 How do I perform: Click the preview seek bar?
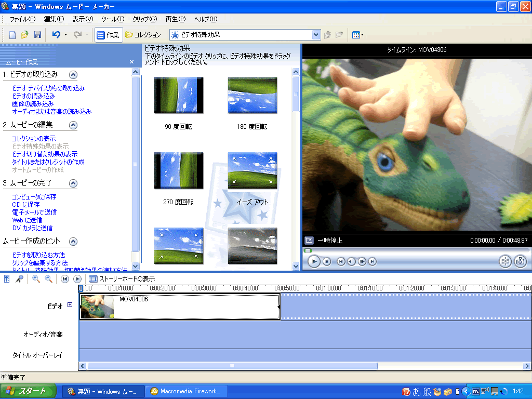pyautogui.click(x=416, y=251)
